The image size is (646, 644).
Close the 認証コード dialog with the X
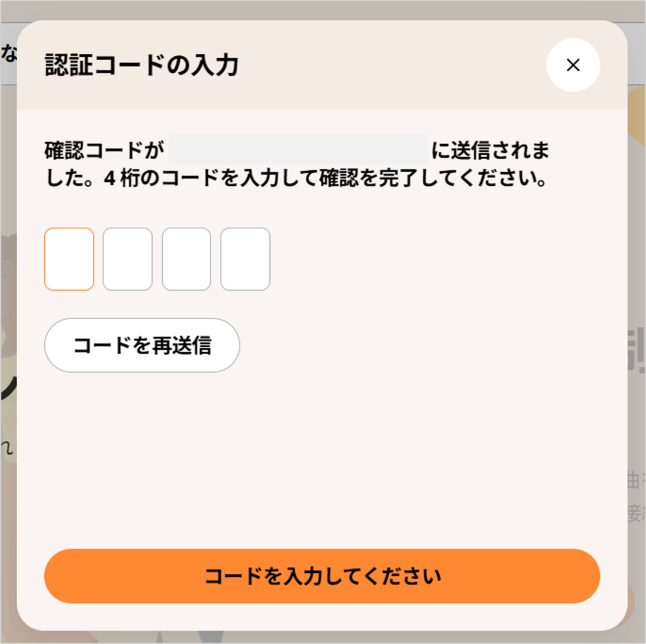click(573, 65)
